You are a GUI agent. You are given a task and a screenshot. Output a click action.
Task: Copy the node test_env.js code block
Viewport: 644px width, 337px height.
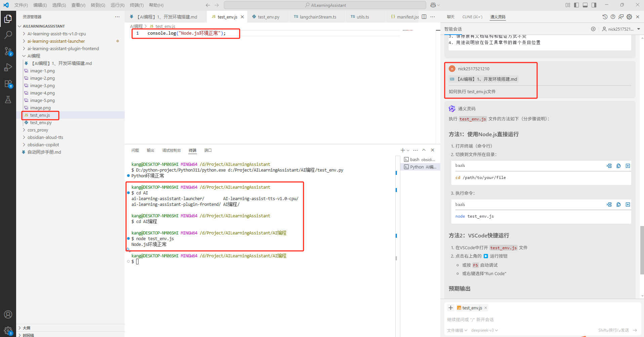point(618,204)
